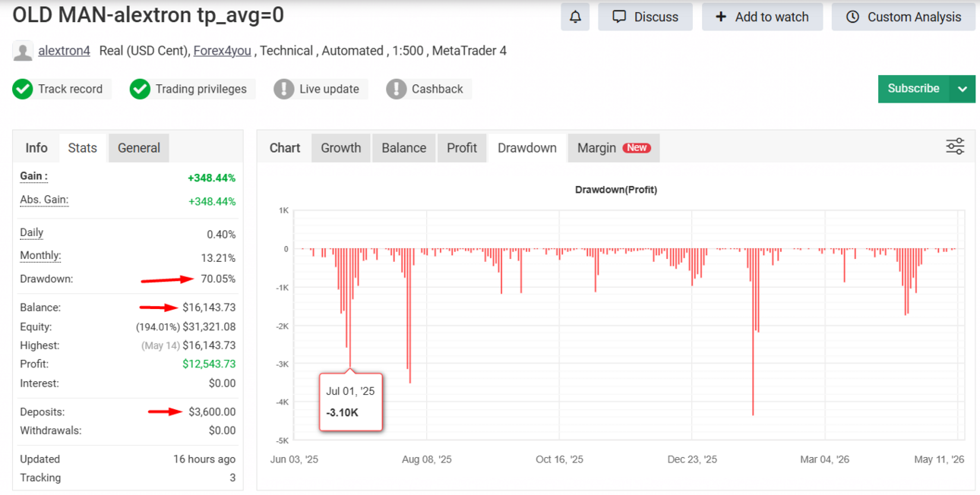Click the Highest date (May 14)
Viewport: 980px width, 495px height.
click(x=160, y=345)
